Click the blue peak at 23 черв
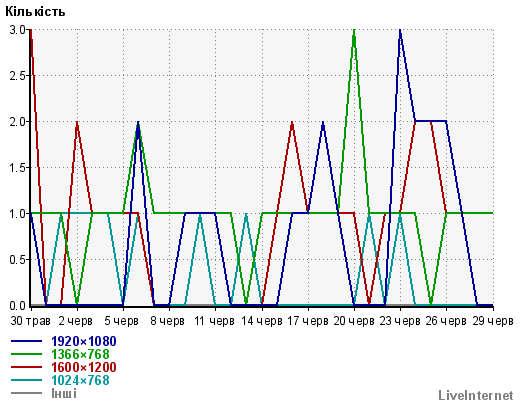The image size is (520, 405). (400, 31)
